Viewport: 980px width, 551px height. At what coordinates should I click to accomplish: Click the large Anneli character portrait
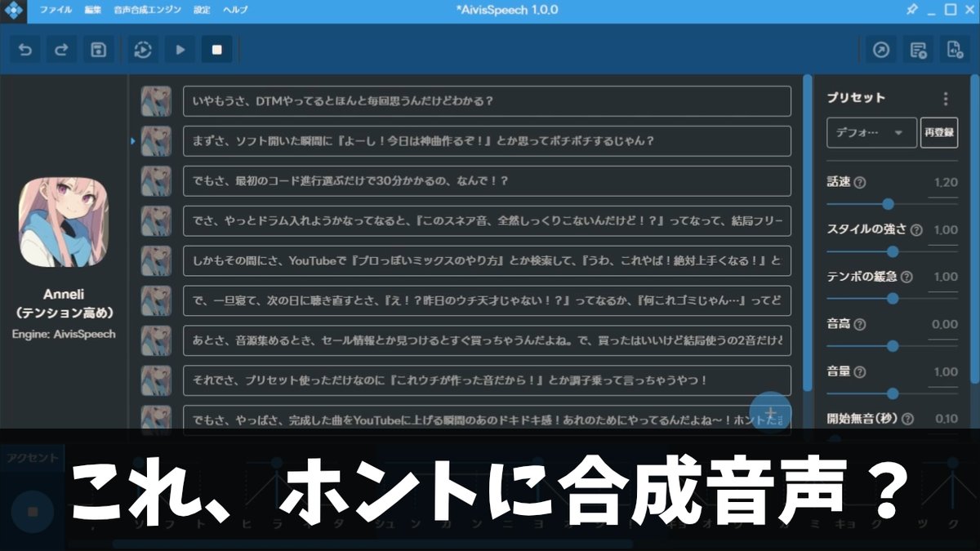click(x=64, y=222)
